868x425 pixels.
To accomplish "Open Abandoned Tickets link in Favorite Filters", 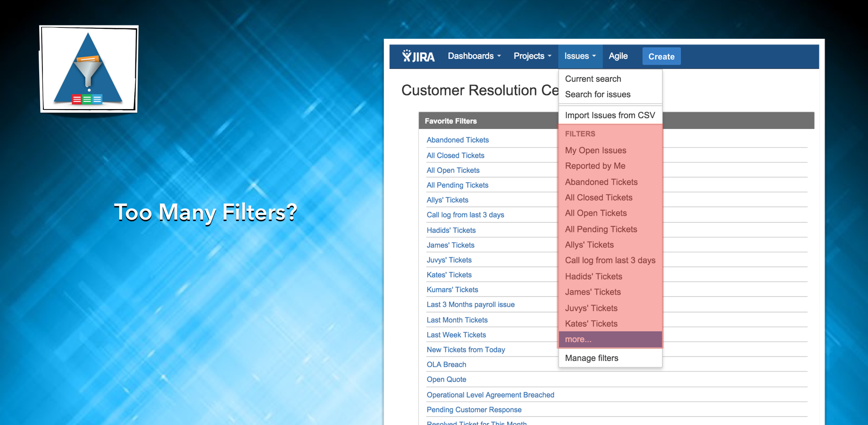I will click(458, 140).
